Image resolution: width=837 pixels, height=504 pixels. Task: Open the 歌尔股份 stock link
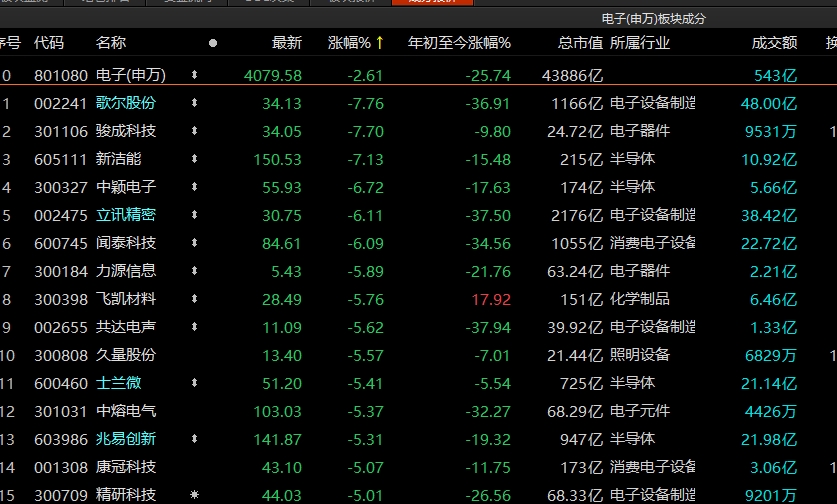click(125, 103)
